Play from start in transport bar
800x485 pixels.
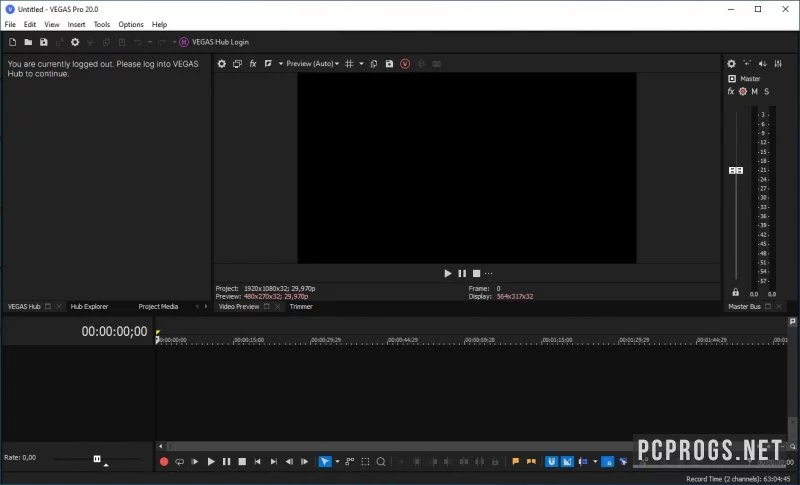pyautogui.click(x=195, y=462)
